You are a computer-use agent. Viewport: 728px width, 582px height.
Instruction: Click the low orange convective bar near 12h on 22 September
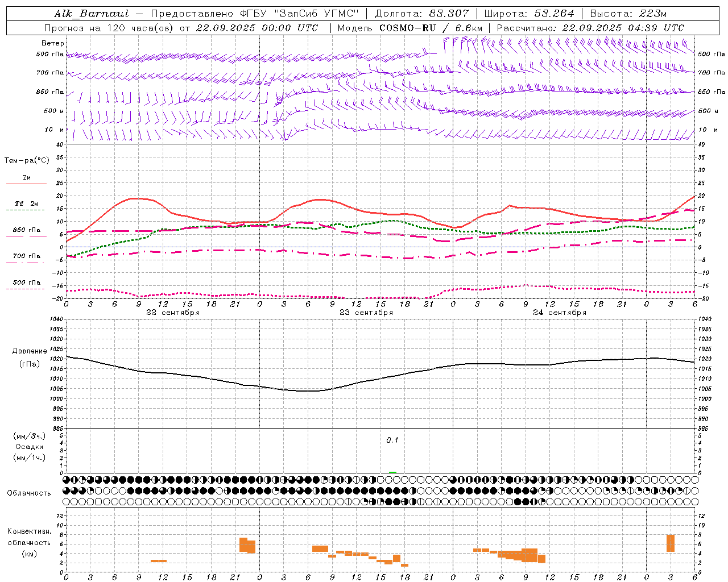pyautogui.click(x=159, y=561)
